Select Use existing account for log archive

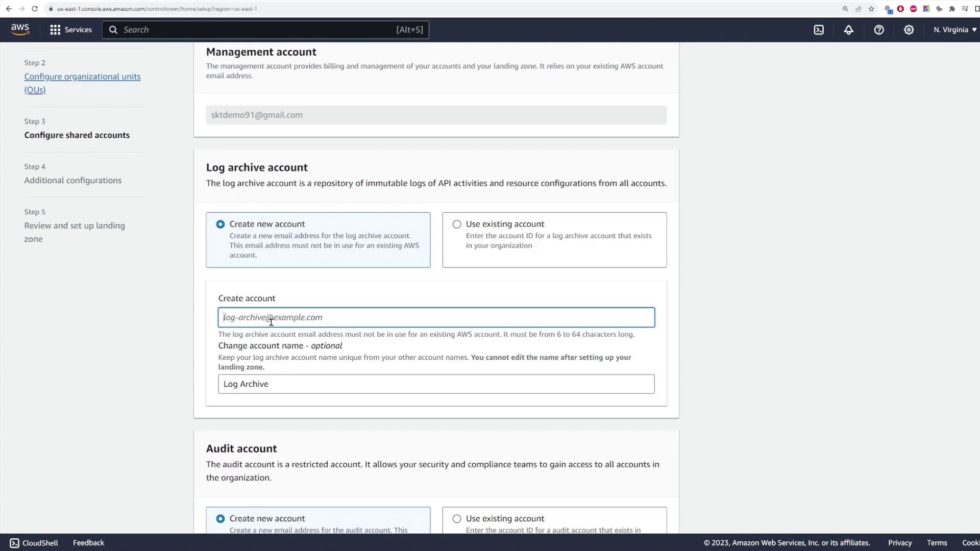pyautogui.click(x=457, y=224)
